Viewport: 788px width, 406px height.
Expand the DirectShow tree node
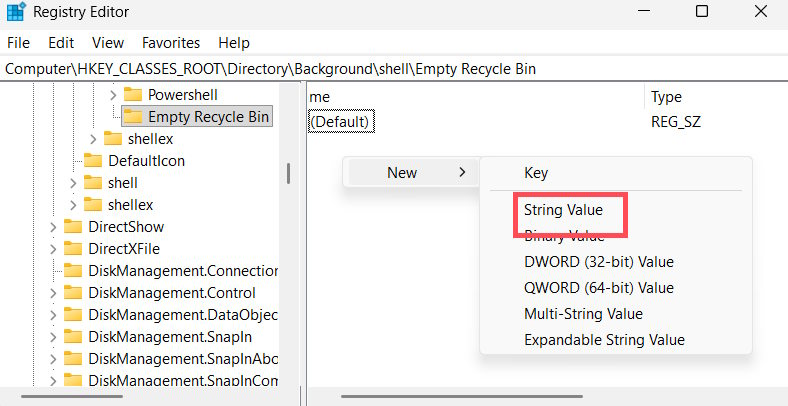click(x=53, y=227)
